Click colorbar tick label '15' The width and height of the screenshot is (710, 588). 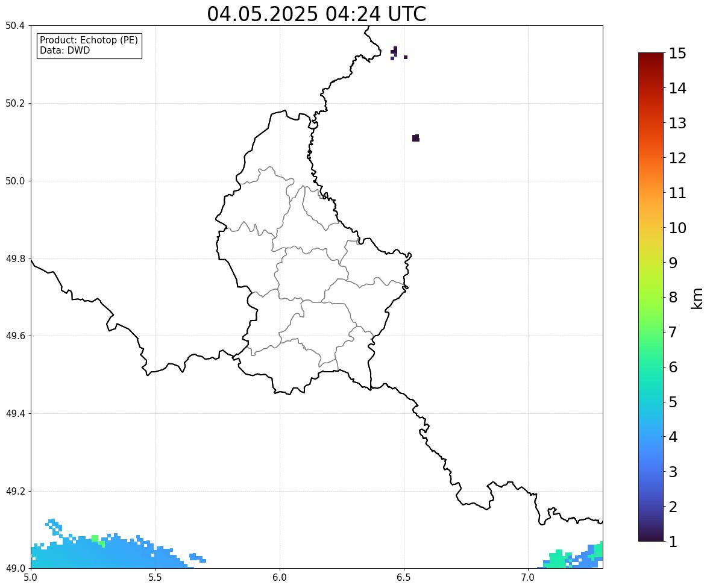tap(677, 54)
